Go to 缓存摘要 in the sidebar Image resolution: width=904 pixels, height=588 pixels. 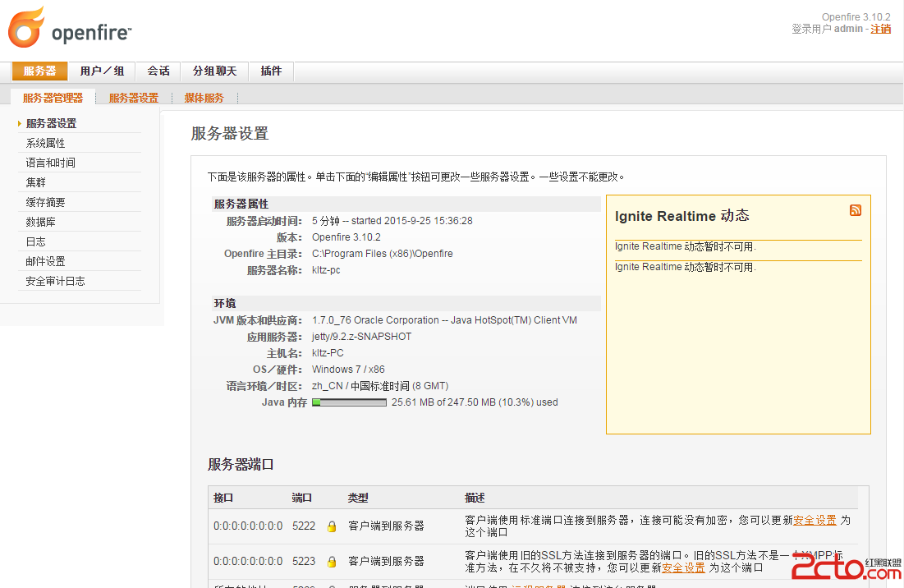click(x=45, y=202)
